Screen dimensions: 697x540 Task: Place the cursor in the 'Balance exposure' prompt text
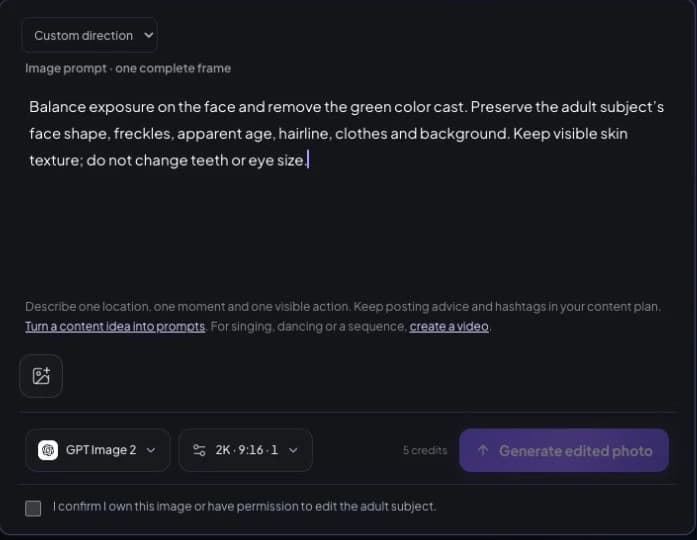pyautogui.click(x=347, y=133)
